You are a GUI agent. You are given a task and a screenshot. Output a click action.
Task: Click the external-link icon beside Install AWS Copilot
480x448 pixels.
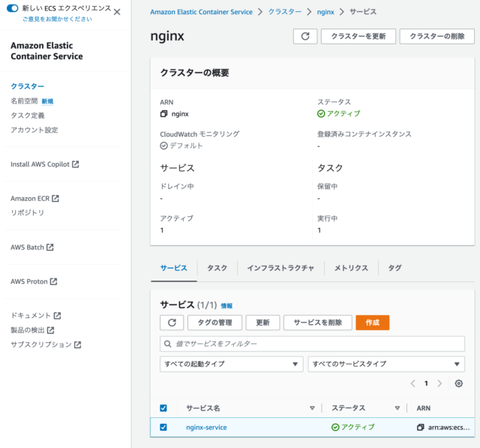click(75, 164)
